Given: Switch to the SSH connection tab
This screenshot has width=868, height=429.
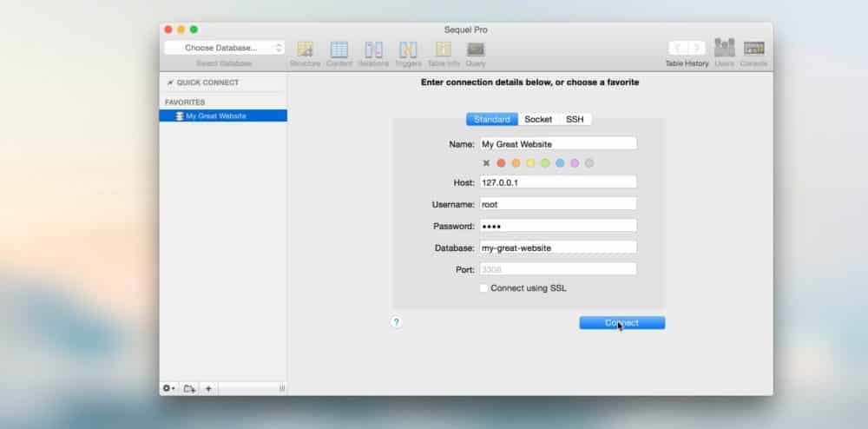Looking at the screenshot, I should (575, 119).
